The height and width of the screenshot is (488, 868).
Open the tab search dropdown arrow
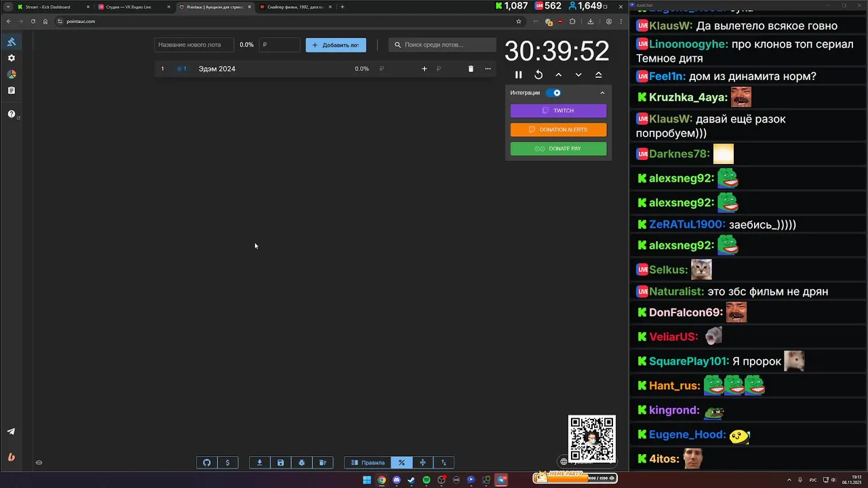coord(7,7)
